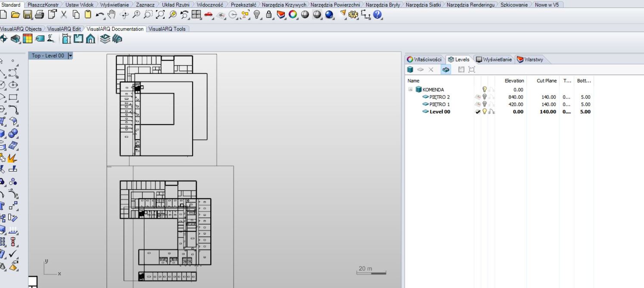The height and width of the screenshot is (288, 644).
Task: Toggle lightbulb visibility for PIĘTRO 2
Action: click(484, 97)
